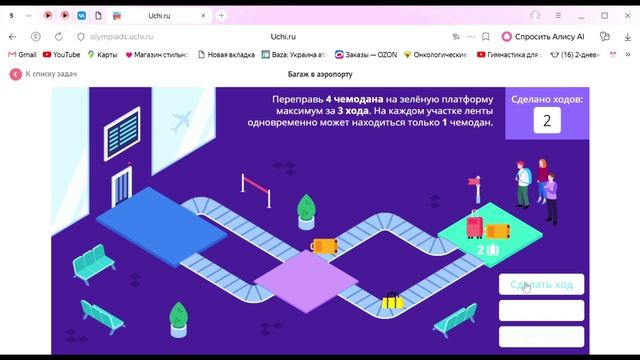
Task: Open the Baza: Украина bookmark
Action: tap(293, 54)
